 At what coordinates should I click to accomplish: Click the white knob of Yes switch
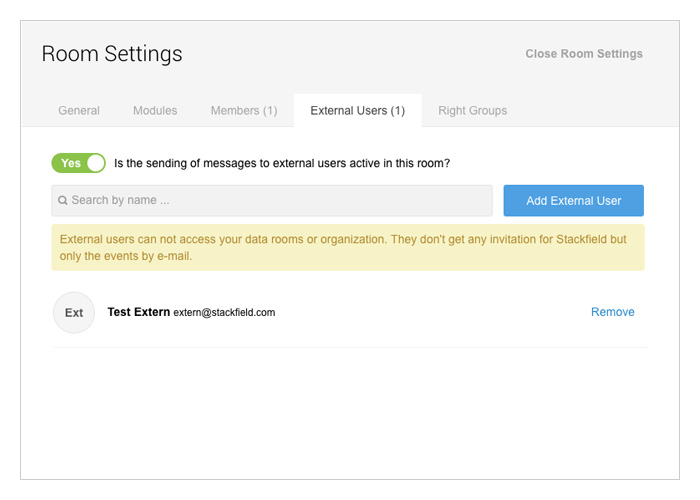point(96,163)
